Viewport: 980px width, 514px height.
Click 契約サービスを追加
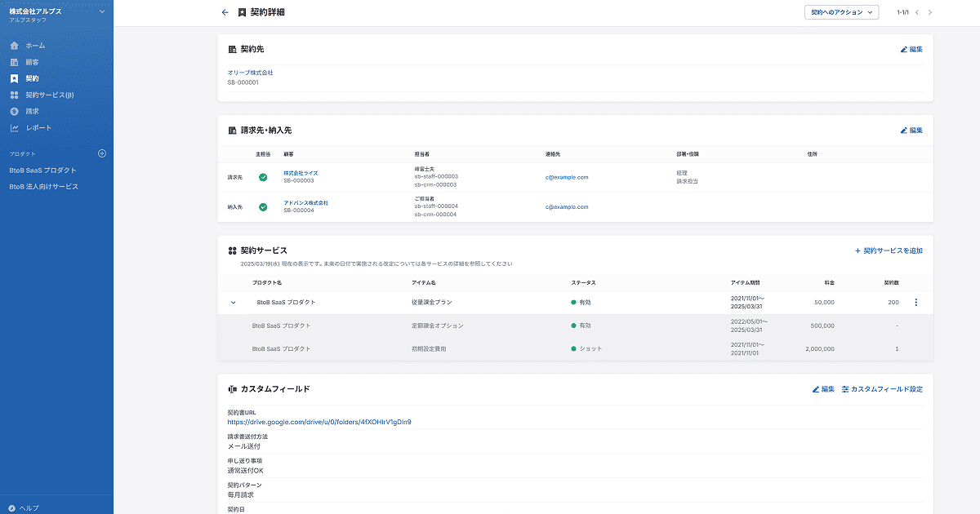(889, 250)
